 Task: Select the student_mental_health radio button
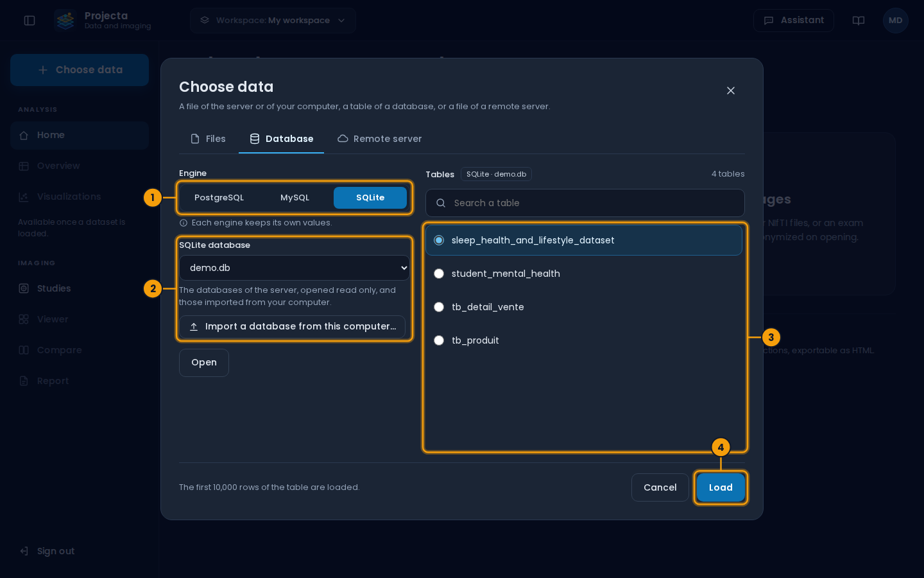(439, 274)
